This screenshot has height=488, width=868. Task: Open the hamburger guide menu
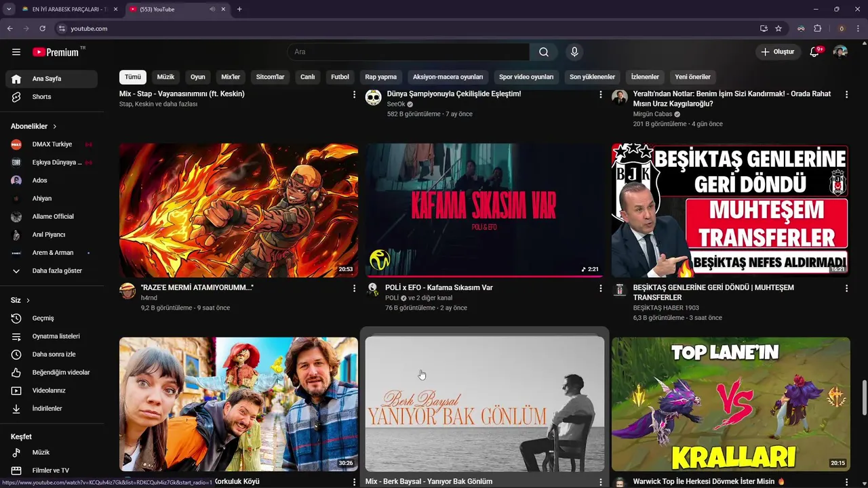point(16,52)
